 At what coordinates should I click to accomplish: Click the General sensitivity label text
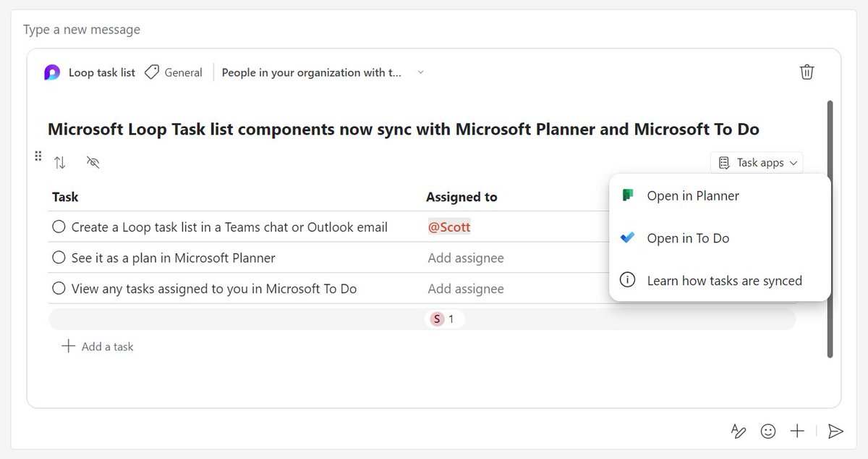coord(184,72)
